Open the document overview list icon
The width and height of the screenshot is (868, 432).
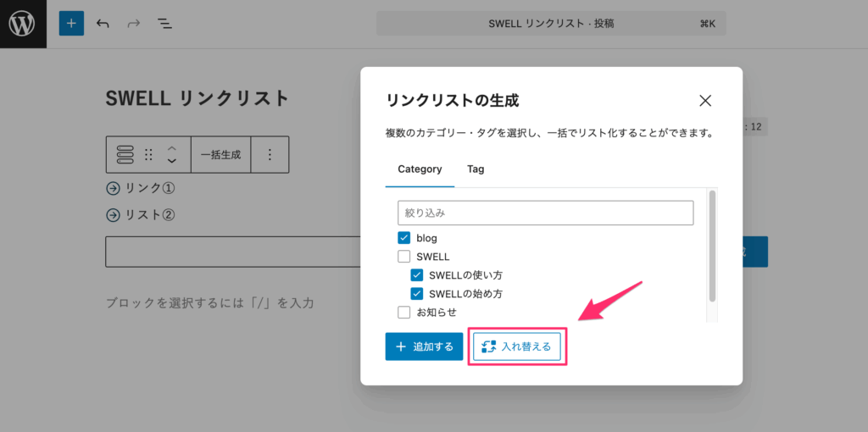[164, 24]
